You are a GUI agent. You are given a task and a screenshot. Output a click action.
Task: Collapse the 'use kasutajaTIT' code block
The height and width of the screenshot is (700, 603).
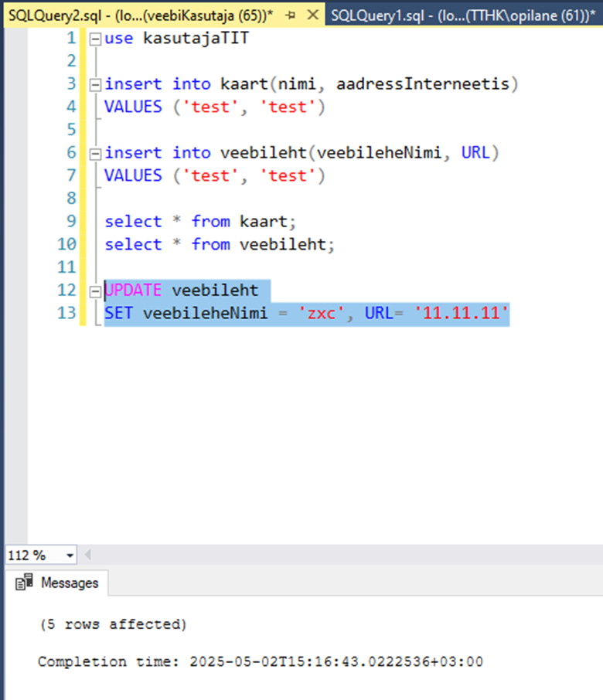coord(94,39)
